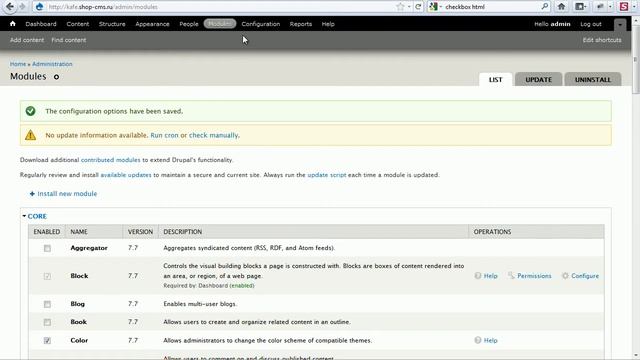
Task: Click the DESCRIPTION column header
Action: pos(182,232)
